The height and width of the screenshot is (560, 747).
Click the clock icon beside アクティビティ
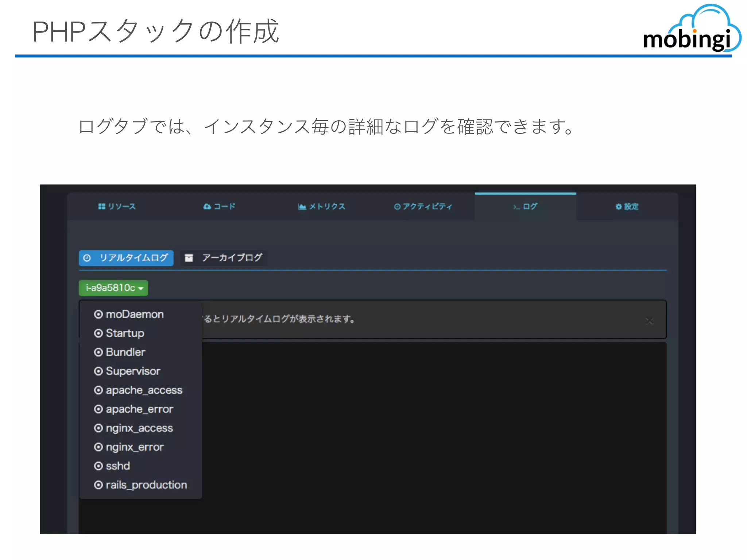click(397, 207)
